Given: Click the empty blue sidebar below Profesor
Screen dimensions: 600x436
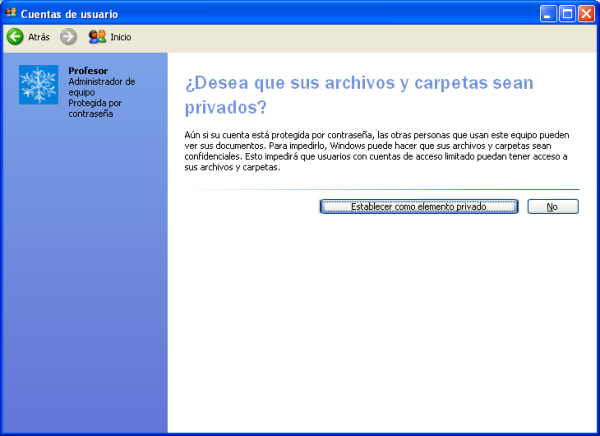Looking at the screenshot, I should click(x=83, y=280).
